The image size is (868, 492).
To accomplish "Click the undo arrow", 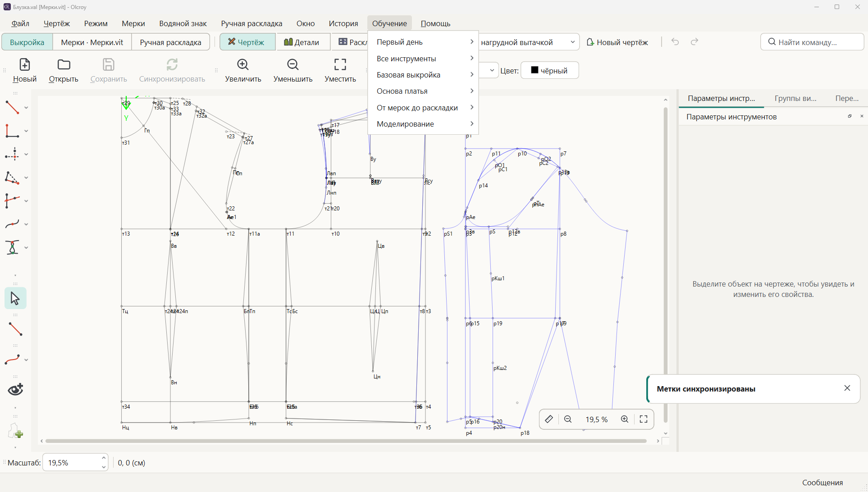I will click(675, 42).
